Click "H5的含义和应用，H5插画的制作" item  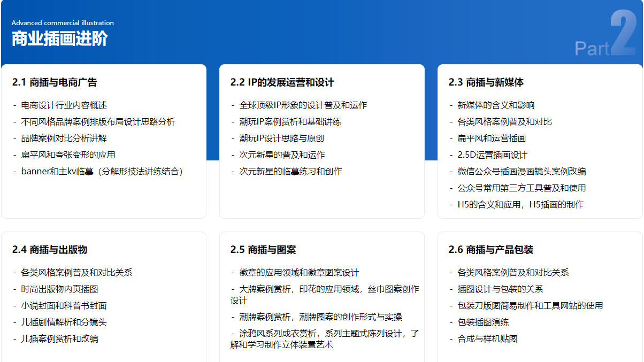pos(520,205)
